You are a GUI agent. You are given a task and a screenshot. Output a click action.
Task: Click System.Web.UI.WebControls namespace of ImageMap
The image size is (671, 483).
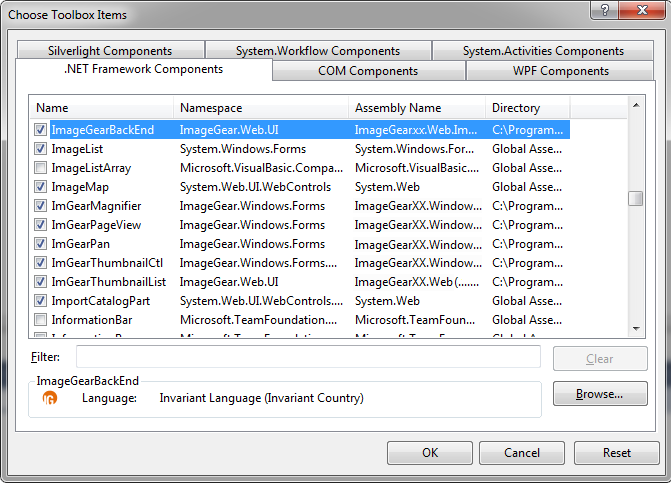255,187
